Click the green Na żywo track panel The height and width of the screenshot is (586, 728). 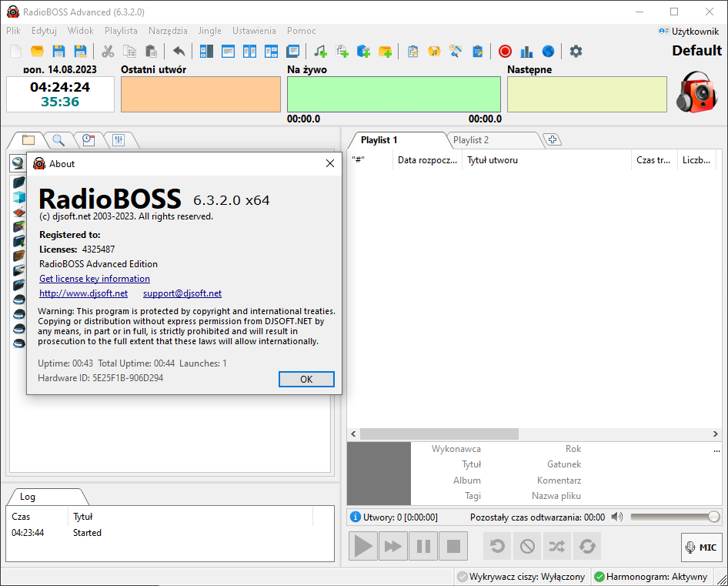394,95
